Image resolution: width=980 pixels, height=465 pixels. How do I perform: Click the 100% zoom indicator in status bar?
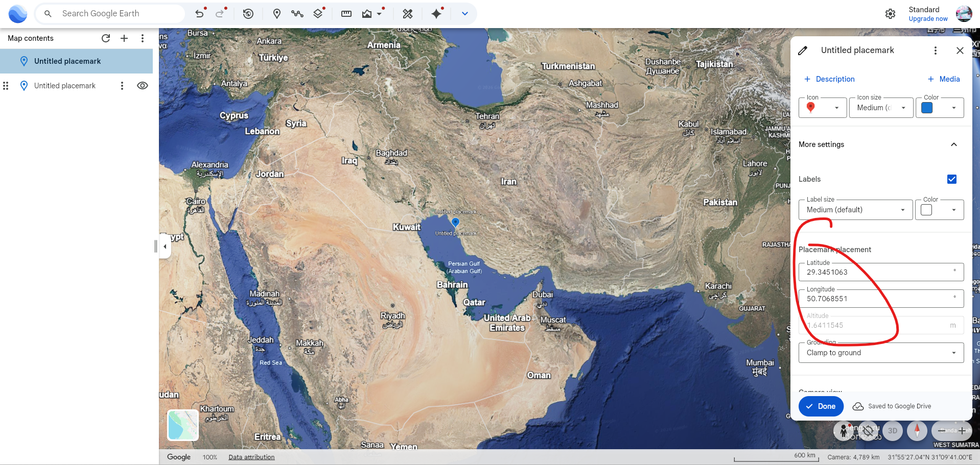(x=210, y=457)
